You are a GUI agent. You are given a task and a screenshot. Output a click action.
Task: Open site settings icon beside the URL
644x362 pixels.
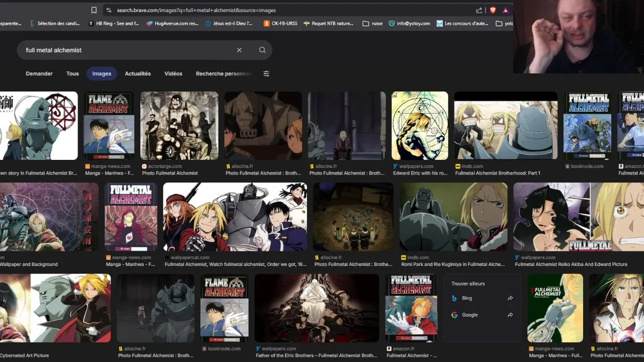coord(108,10)
